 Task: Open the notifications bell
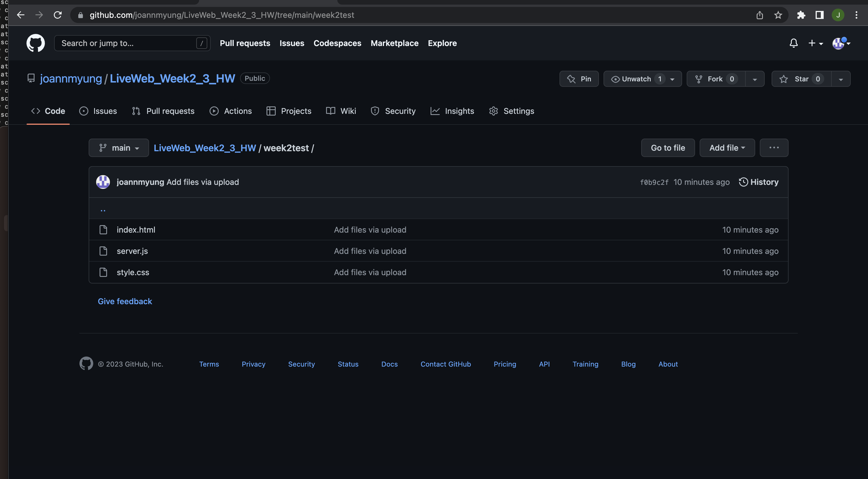(x=793, y=43)
